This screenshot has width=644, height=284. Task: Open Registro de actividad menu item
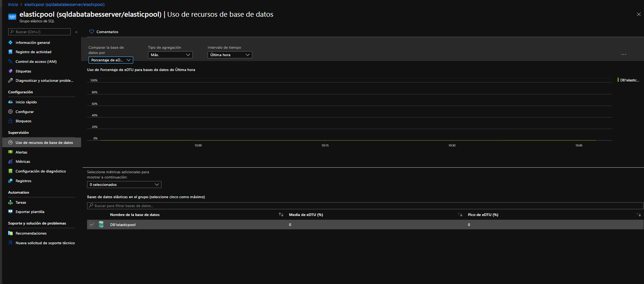pyautogui.click(x=33, y=52)
